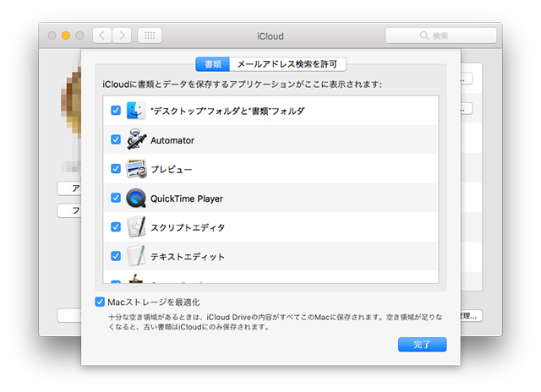Select the 書類 tab
Screen dimensions: 541x392
pyautogui.click(x=212, y=64)
